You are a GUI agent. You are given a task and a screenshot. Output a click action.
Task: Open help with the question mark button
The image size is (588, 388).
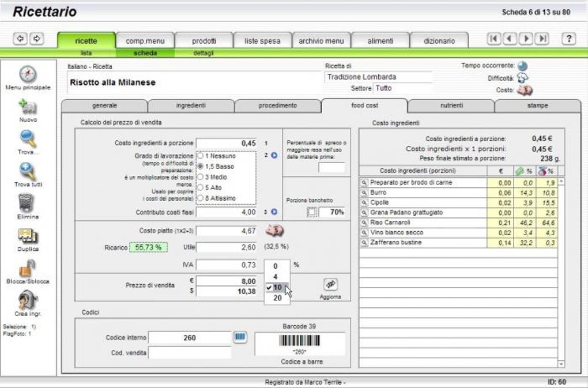tap(568, 39)
